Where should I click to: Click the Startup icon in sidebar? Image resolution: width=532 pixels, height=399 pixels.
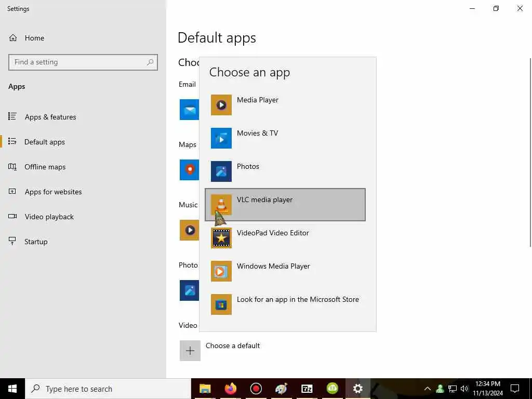point(12,241)
